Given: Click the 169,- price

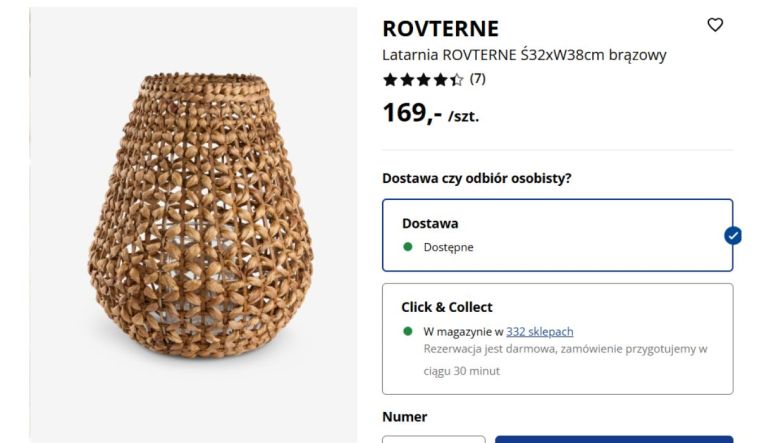Looking at the screenshot, I should 412,114.
